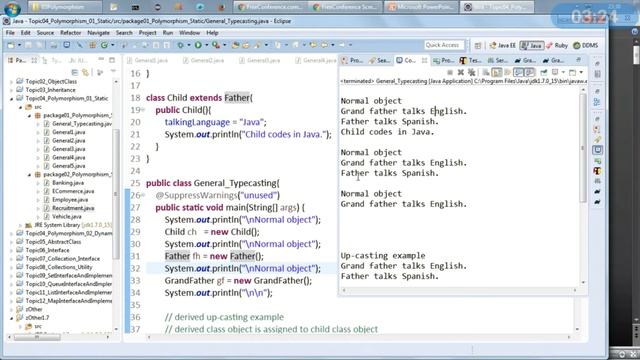Open the New file dropdown arrow

pyautogui.click(x=19, y=45)
